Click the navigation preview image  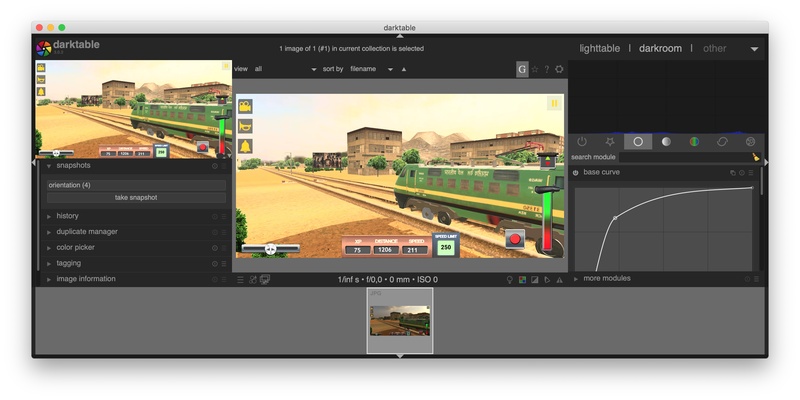click(x=134, y=109)
